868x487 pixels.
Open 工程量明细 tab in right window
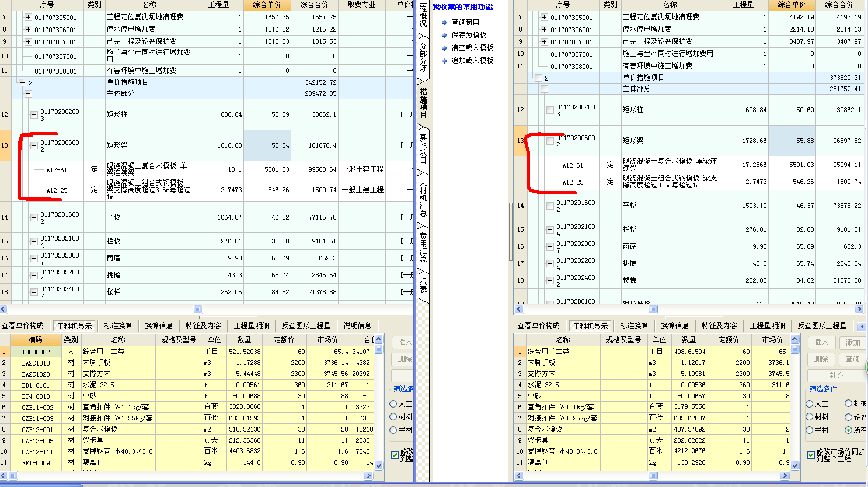tap(767, 326)
